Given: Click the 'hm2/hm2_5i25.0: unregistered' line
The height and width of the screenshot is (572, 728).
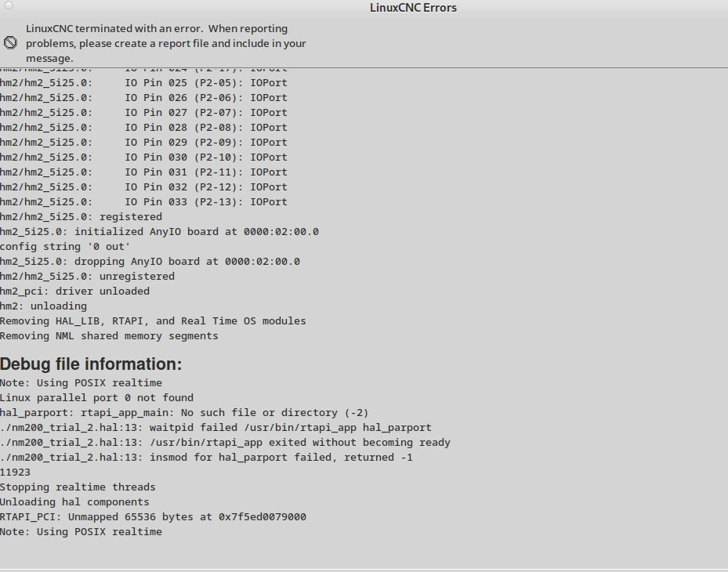Looking at the screenshot, I should (x=87, y=277).
